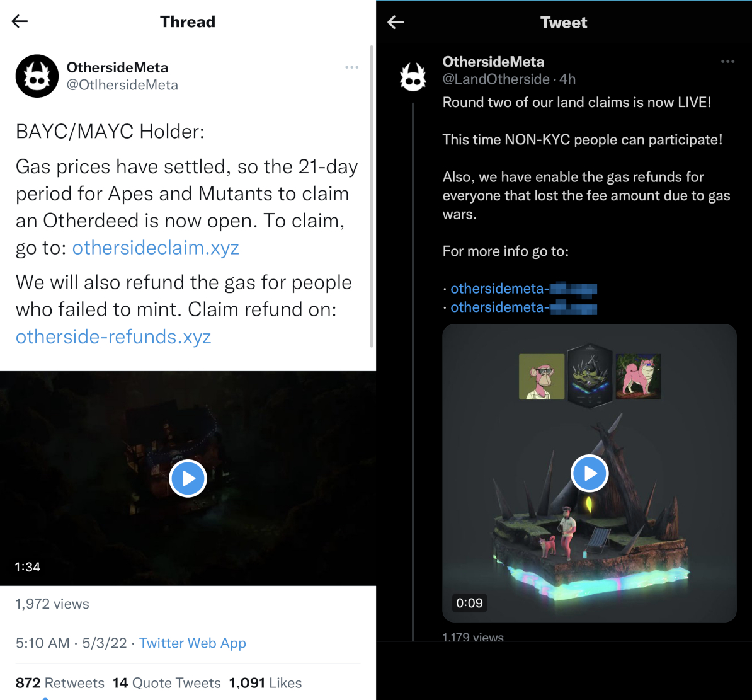The height and width of the screenshot is (700, 752).
Task: Click the pink ape thumbnail in video
Action: point(542,377)
